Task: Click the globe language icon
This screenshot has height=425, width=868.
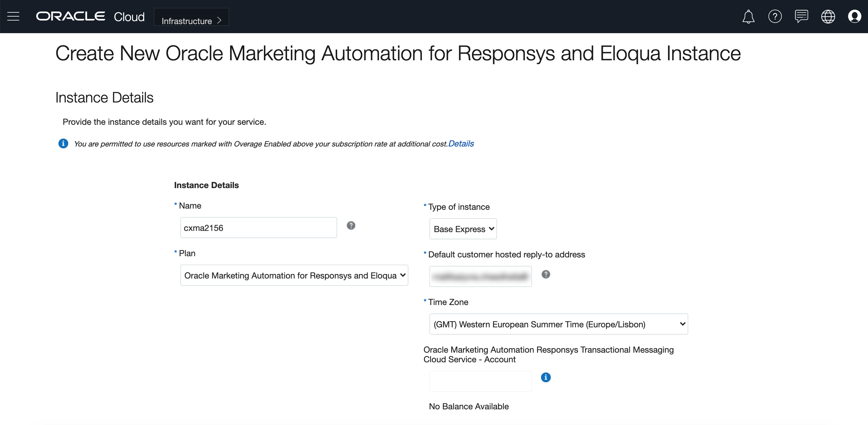Action: (828, 17)
